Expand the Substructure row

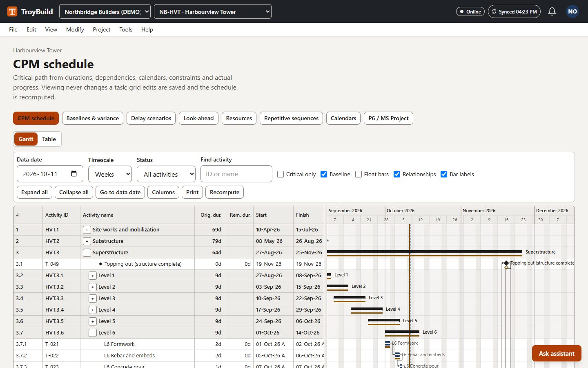pos(87,241)
